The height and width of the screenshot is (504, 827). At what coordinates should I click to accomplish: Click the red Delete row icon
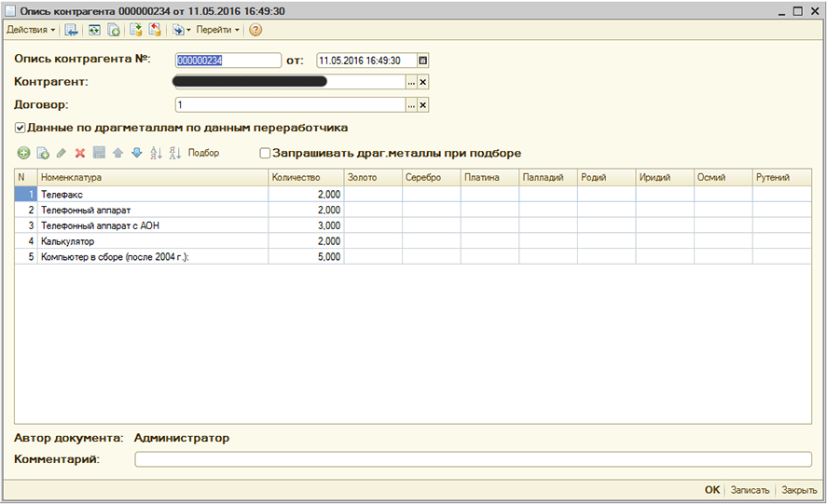click(x=80, y=153)
